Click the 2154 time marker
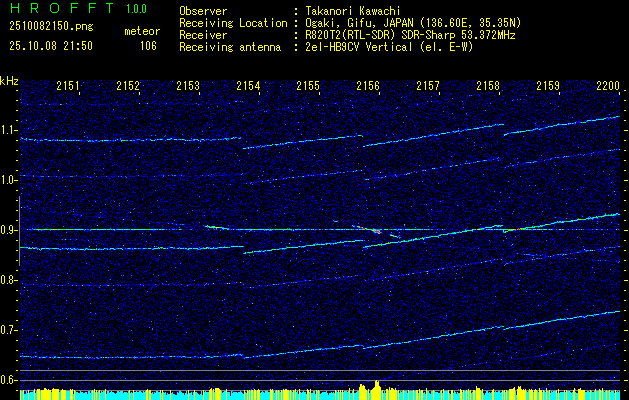629x400 pixels. [248, 85]
